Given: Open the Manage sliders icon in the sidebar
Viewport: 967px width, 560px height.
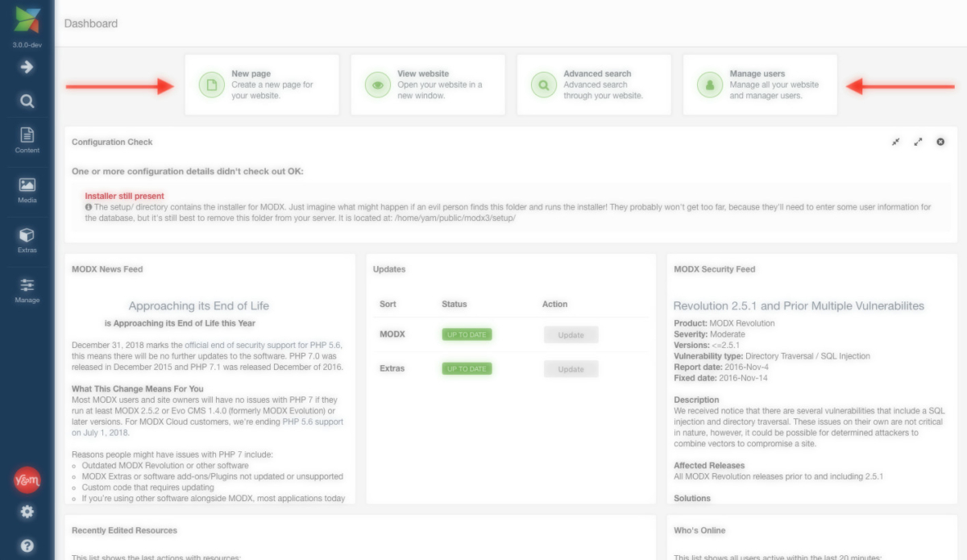Looking at the screenshot, I should tap(27, 284).
